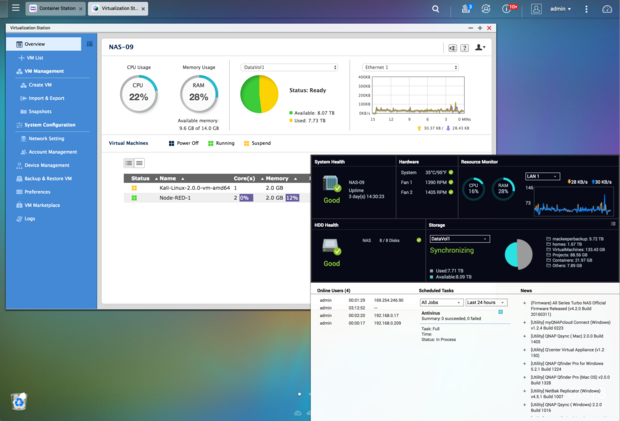Expand the LAN 1 dropdown in Resource Monitor
This screenshot has height=421, width=620.
pyautogui.click(x=542, y=176)
